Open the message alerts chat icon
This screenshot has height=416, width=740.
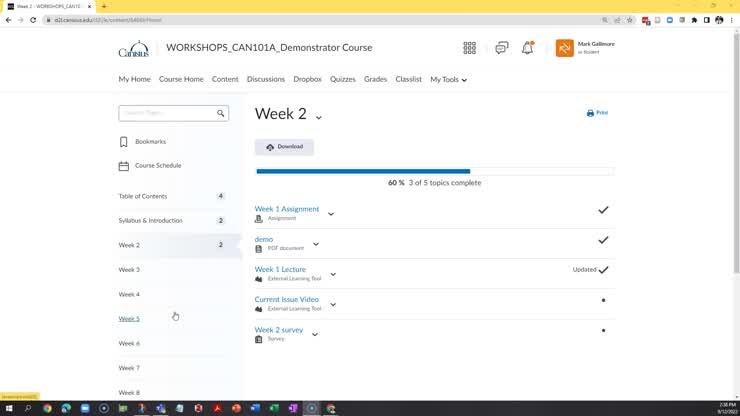(x=502, y=48)
